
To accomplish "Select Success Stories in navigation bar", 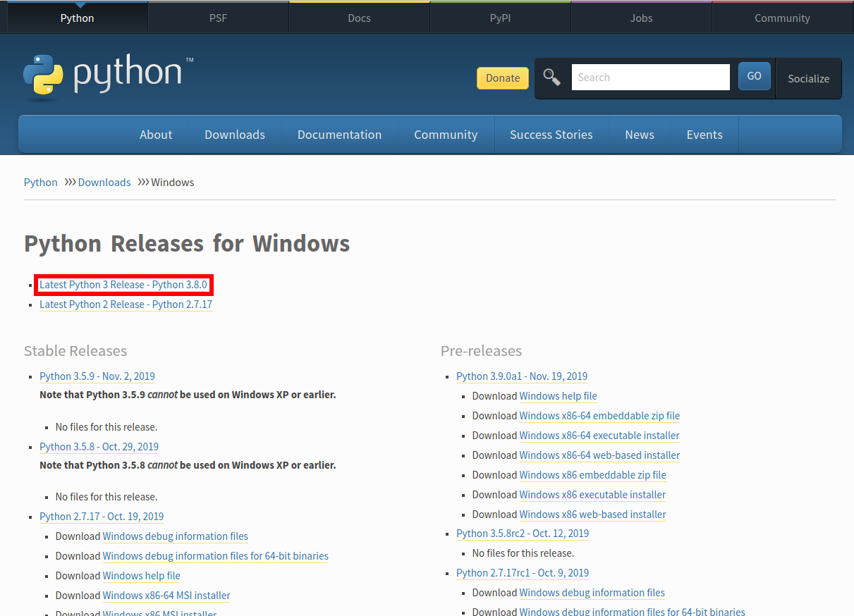I will 551,135.
